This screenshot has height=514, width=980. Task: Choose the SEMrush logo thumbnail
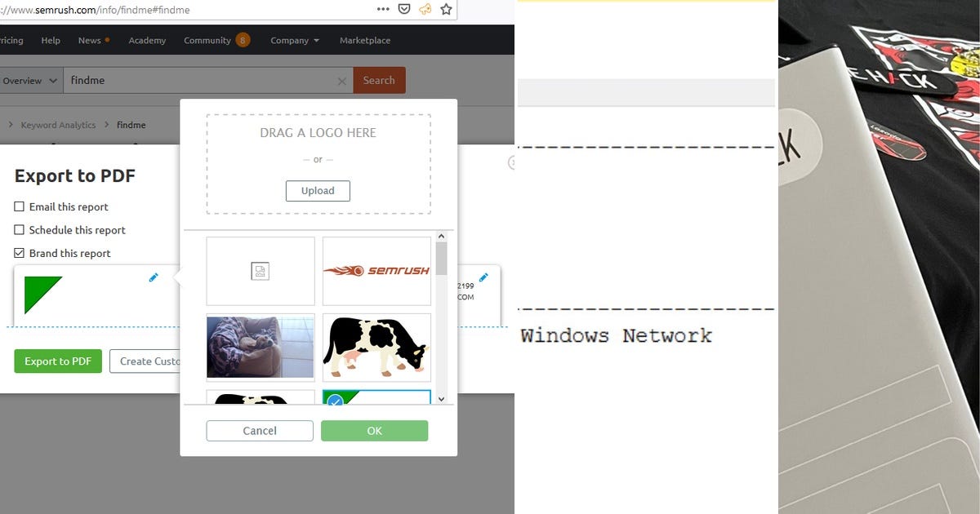[x=376, y=272]
